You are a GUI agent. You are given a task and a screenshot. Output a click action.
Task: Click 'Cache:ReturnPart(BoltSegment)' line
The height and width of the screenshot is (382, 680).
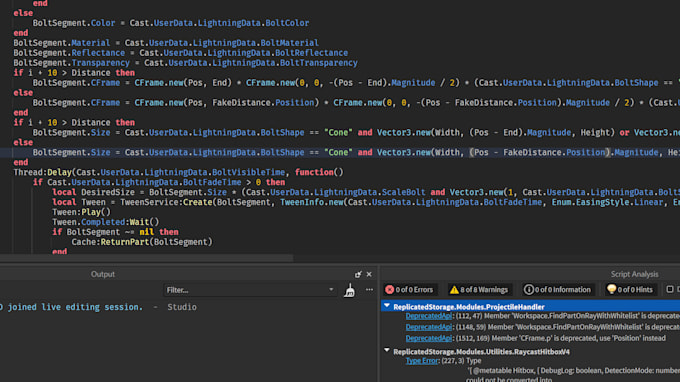coord(142,242)
